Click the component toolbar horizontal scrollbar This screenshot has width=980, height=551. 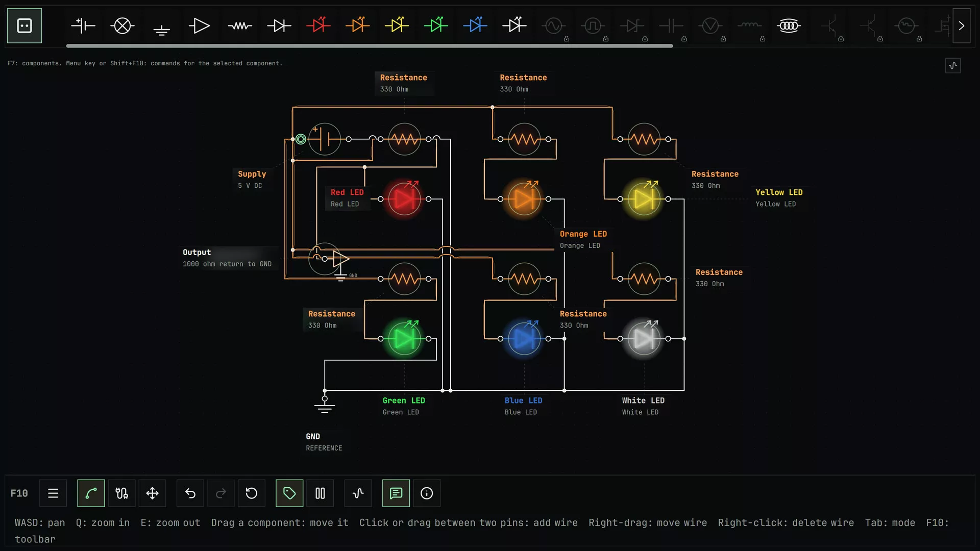[370, 46]
